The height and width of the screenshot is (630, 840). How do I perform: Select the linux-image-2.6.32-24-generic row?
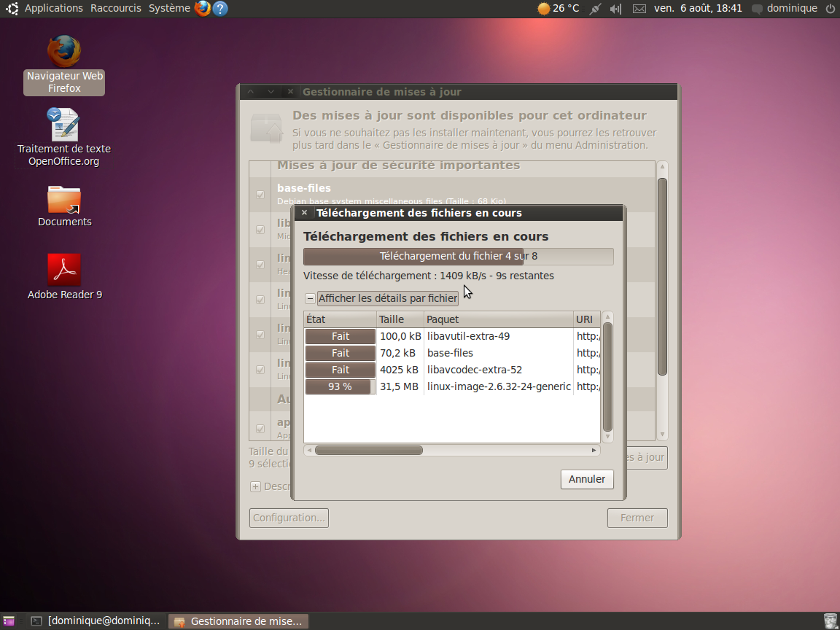pos(451,386)
